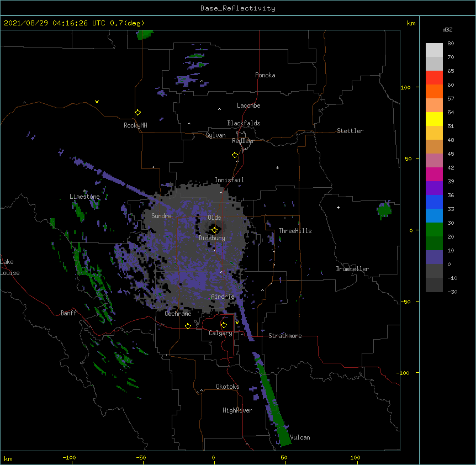
Task: Click the Sylvan town label
Action: coord(215,135)
